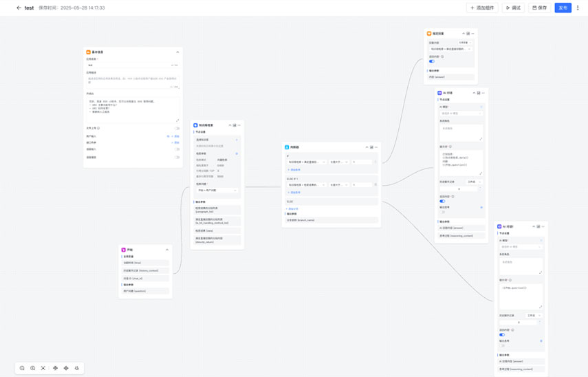Toggle the 流式内容 switch in AI 对话1 node

502,334
